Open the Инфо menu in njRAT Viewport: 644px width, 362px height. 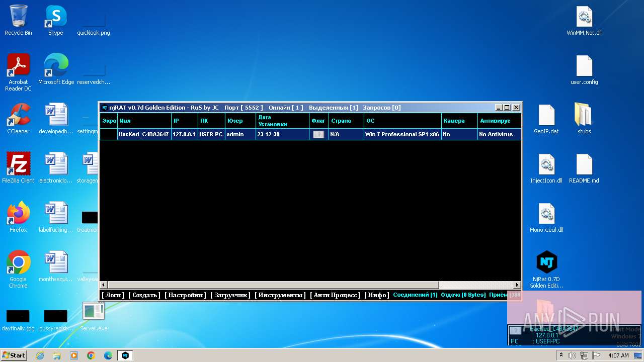[377, 295]
